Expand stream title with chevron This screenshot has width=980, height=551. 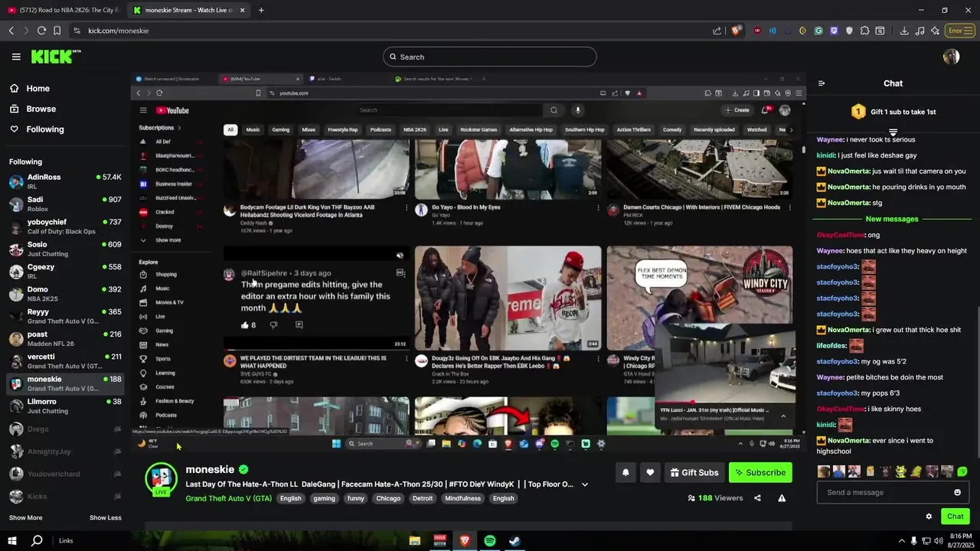coord(585,484)
